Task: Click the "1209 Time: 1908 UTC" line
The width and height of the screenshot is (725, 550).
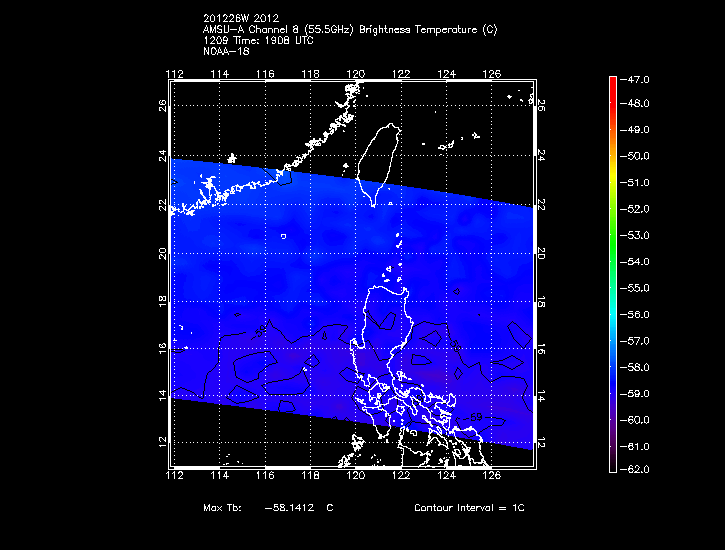Action: tap(258, 40)
